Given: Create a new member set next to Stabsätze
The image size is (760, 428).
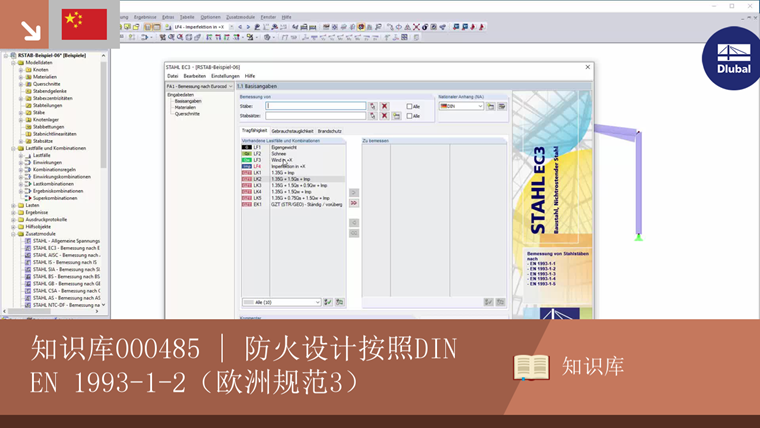Looking at the screenshot, I should (396, 116).
